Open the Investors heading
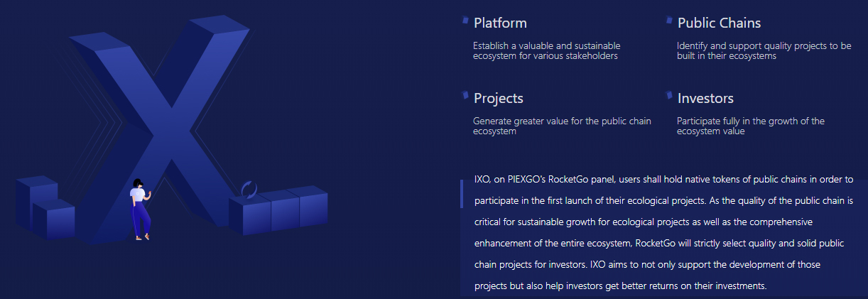Viewport: 868px width, 299px height. [x=705, y=98]
